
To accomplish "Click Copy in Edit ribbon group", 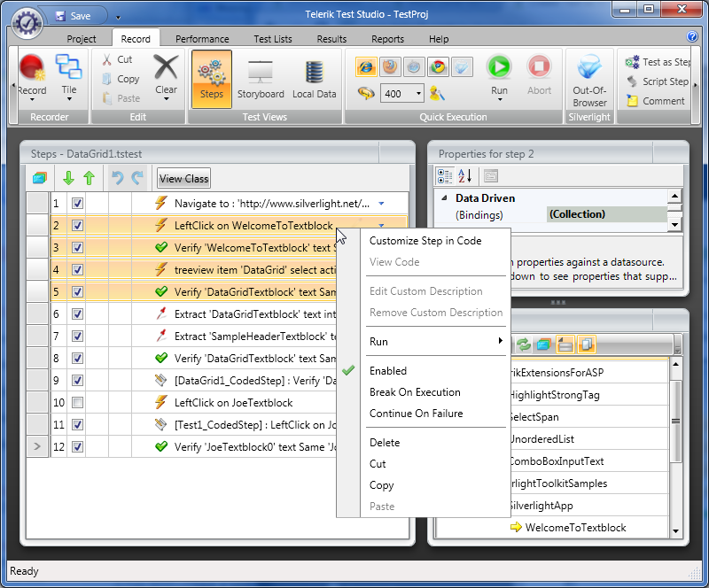I will pyautogui.click(x=121, y=79).
